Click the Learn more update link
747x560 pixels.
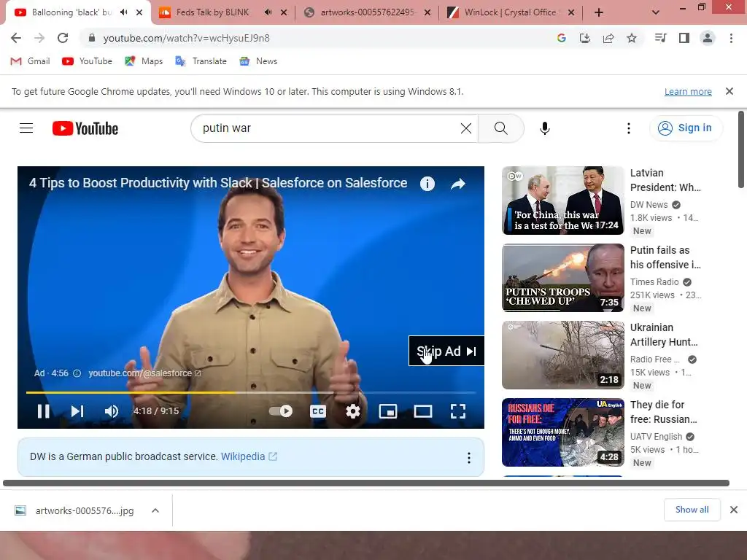coord(688,91)
